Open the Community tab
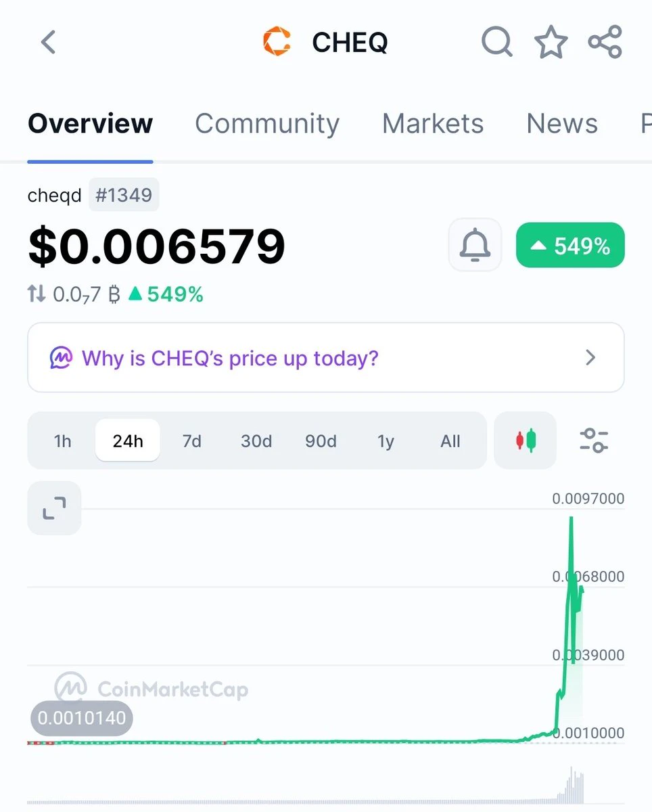The image size is (652, 812). click(267, 124)
